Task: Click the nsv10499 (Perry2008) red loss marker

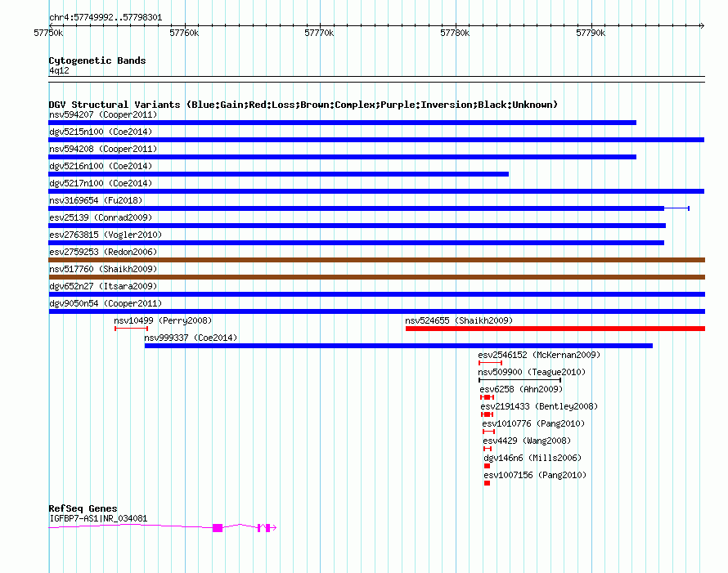Action: [132, 329]
